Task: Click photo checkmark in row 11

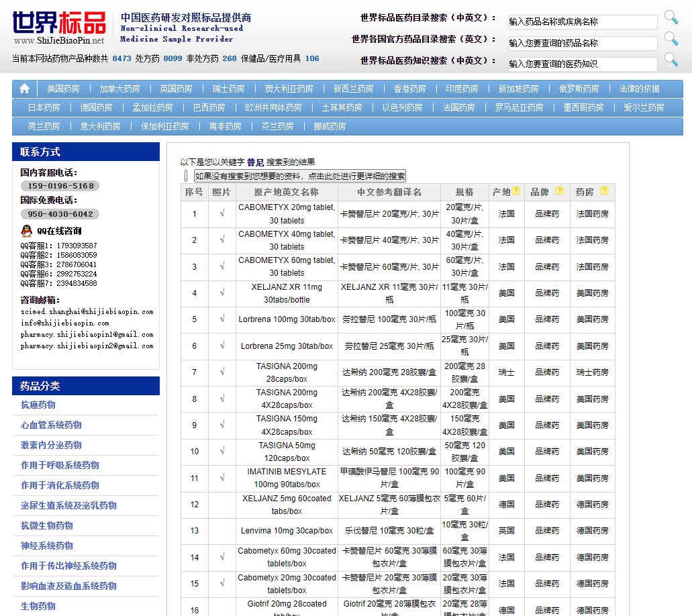Action: (222, 478)
